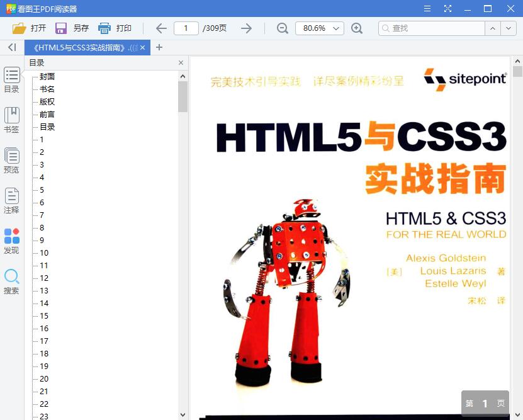Jump to chapter 20 in the outline

(44, 379)
